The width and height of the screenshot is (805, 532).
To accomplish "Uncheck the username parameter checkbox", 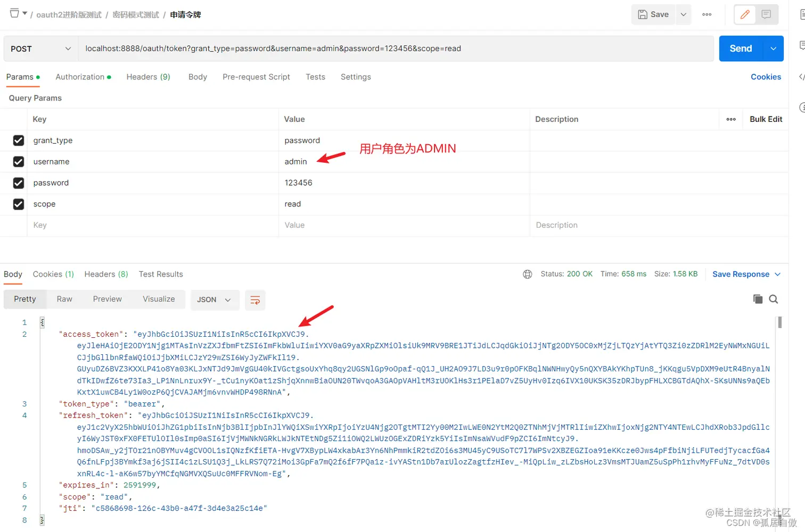I will pos(19,162).
